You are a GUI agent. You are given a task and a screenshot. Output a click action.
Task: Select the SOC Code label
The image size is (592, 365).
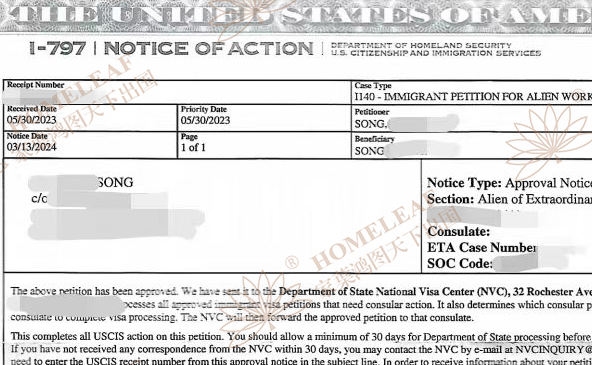(459, 263)
